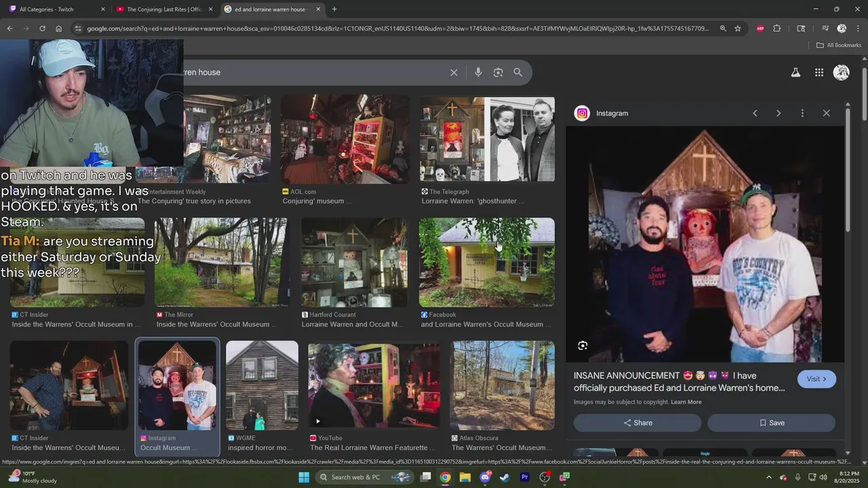Open Chrome from the taskbar

pyautogui.click(x=445, y=477)
